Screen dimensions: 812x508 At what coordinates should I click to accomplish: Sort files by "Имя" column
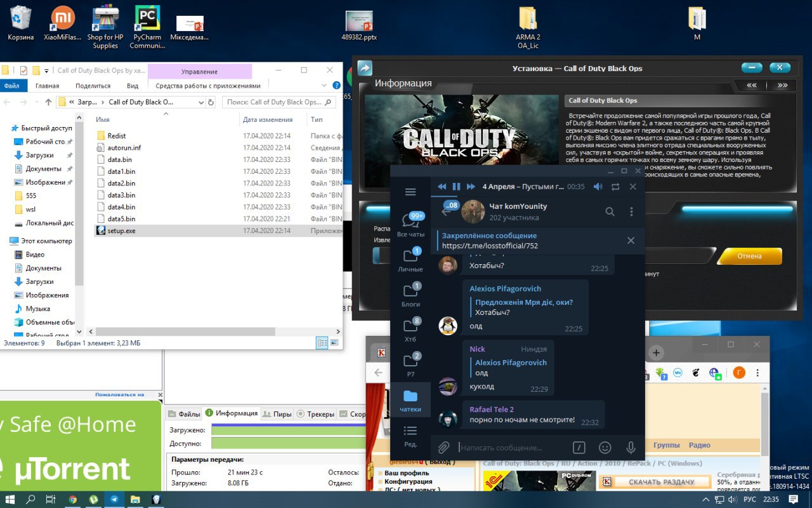pyautogui.click(x=103, y=119)
